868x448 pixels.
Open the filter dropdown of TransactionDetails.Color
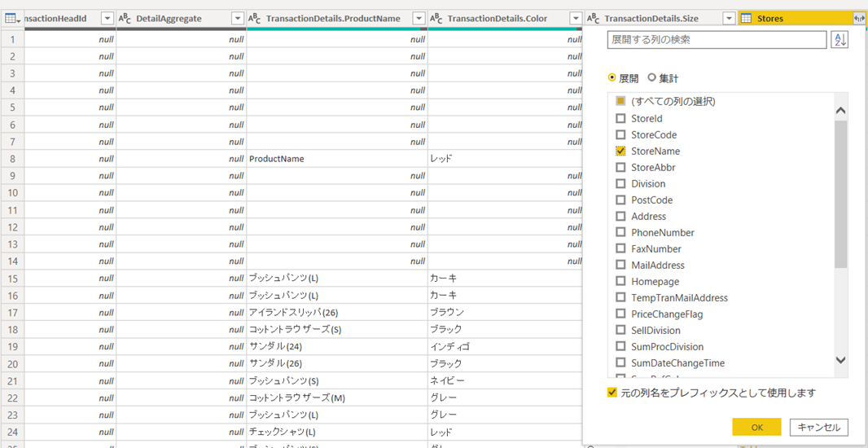click(576, 19)
